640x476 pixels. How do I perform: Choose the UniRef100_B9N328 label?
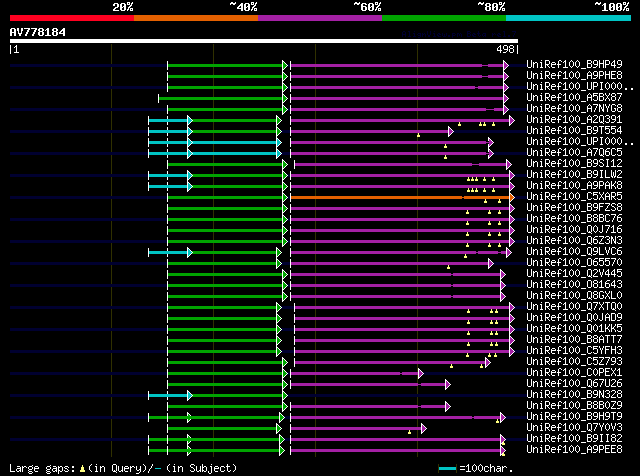tap(574, 395)
